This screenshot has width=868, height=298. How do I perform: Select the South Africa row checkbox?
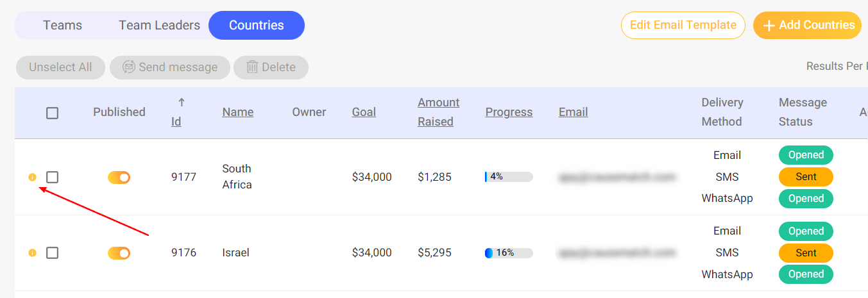pyautogui.click(x=53, y=177)
